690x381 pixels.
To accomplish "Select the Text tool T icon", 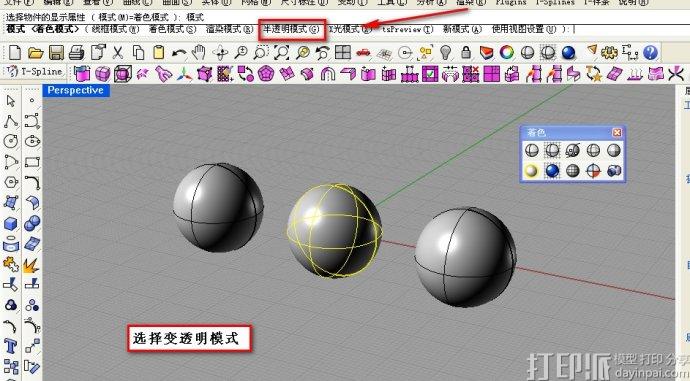I will [11, 346].
